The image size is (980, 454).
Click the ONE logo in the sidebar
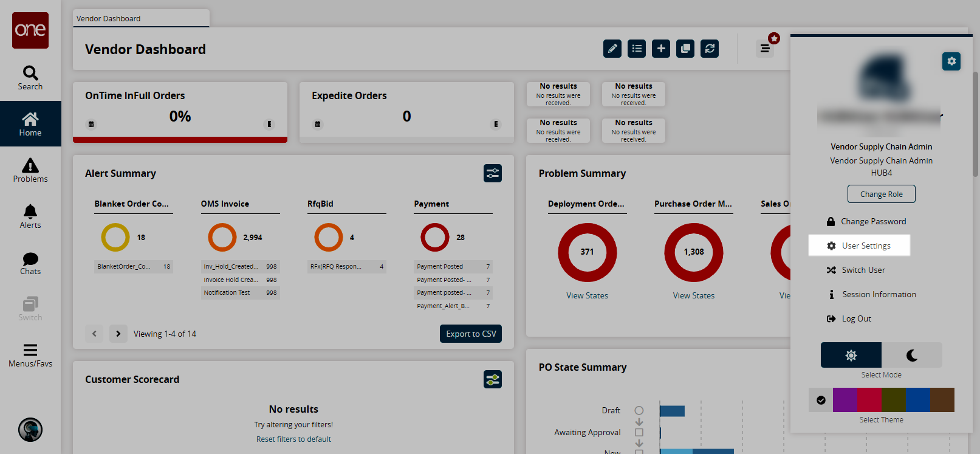[30, 30]
